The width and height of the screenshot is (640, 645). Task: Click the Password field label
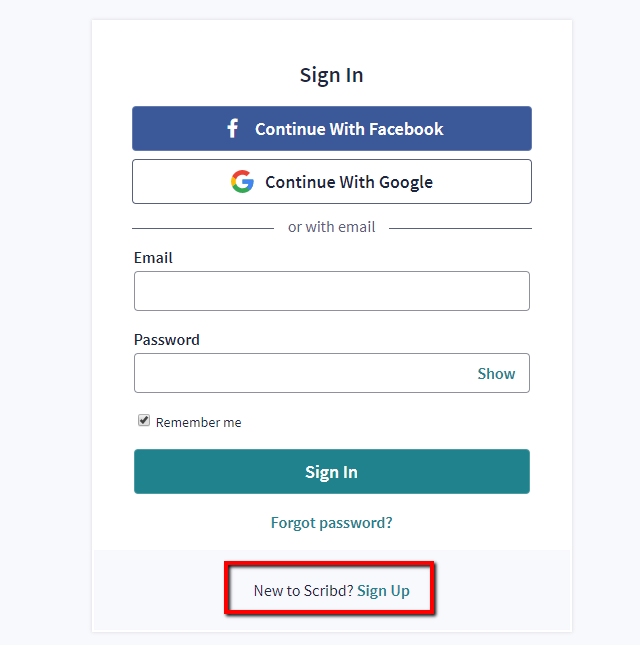[x=166, y=339]
